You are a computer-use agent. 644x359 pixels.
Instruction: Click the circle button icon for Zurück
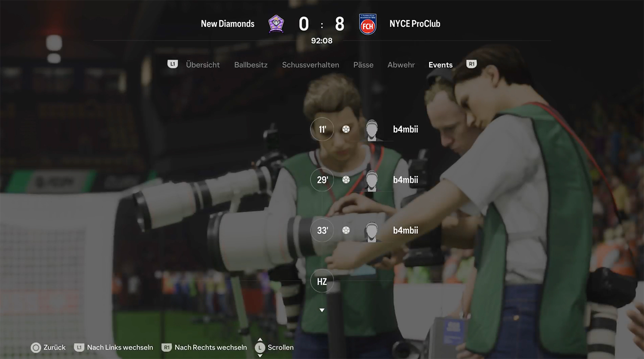pyautogui.click(x=36, y=347)
